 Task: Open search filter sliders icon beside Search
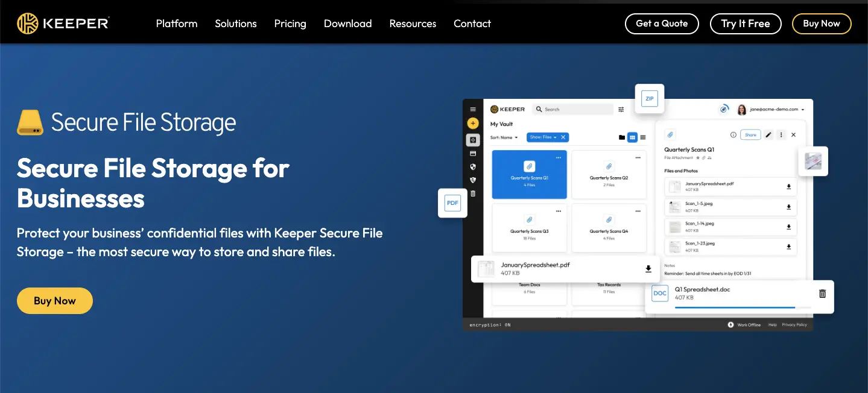point(621,110)
